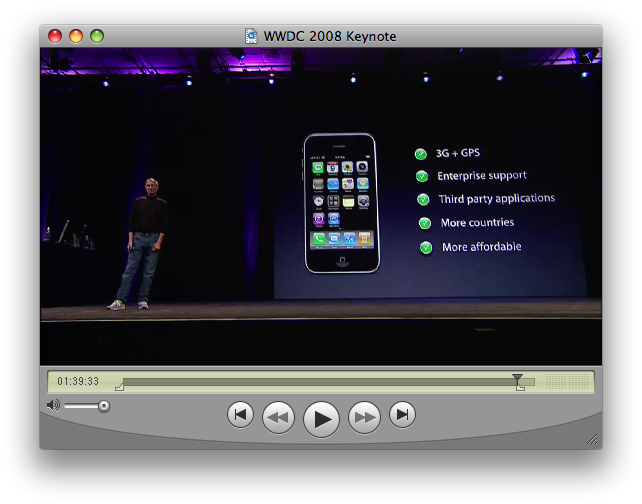Click the volume slider knob

point(104,406)
